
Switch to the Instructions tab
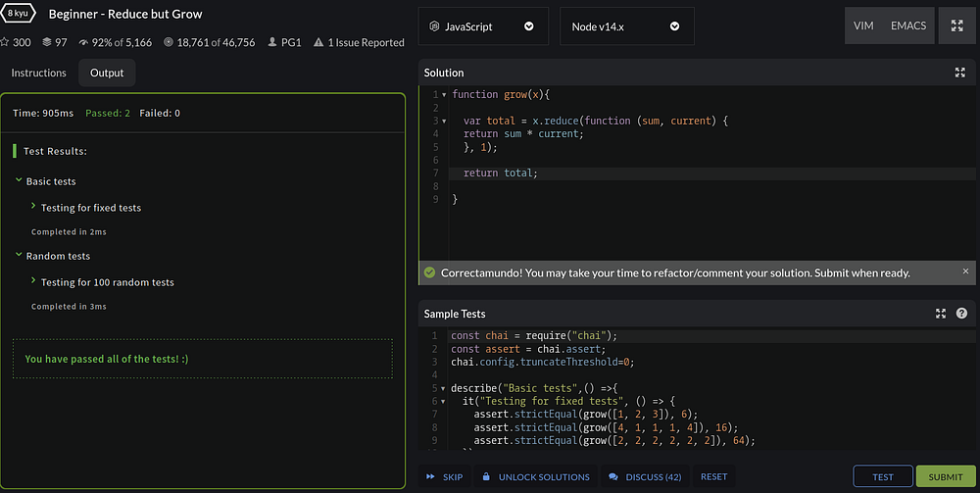click(x=39, y=73)
